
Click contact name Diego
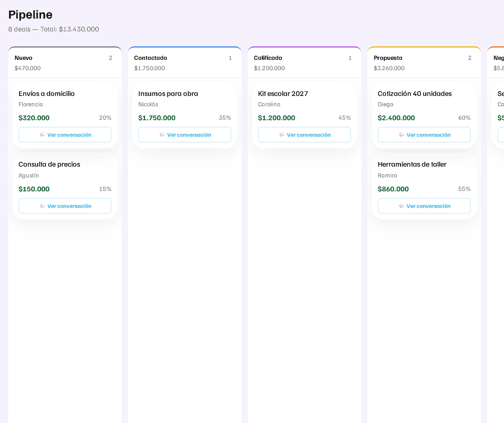coord(386,104)
